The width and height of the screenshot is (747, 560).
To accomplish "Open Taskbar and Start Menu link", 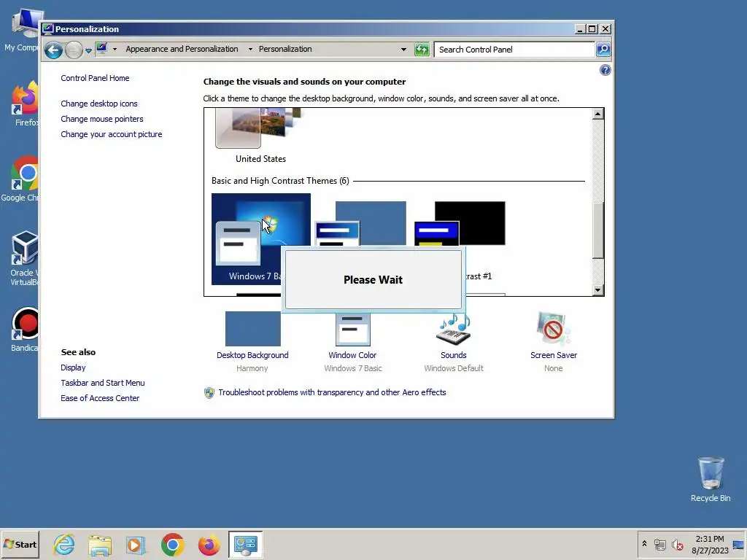I will tap(102, 383).
